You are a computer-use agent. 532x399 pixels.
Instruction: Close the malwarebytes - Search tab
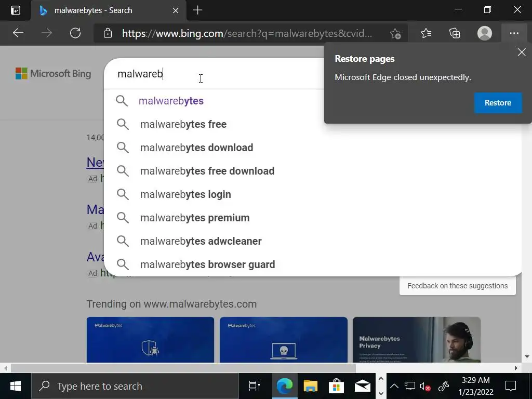point(176,10)
